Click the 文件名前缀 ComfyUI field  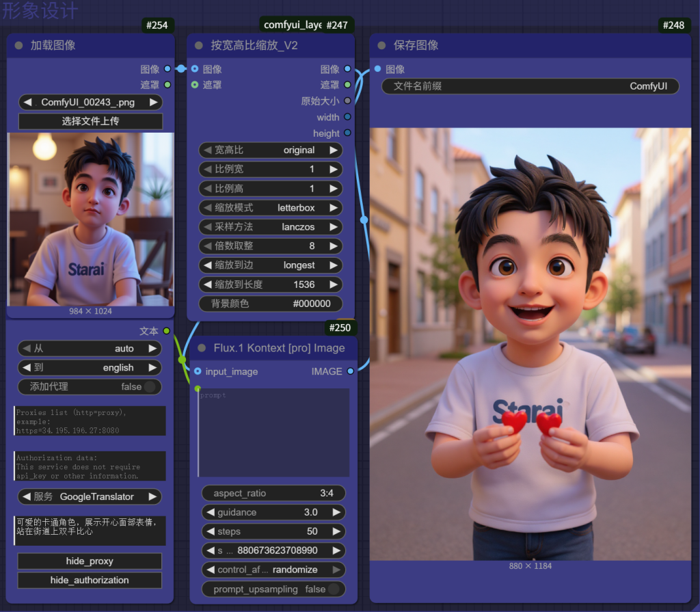point(530,86)
